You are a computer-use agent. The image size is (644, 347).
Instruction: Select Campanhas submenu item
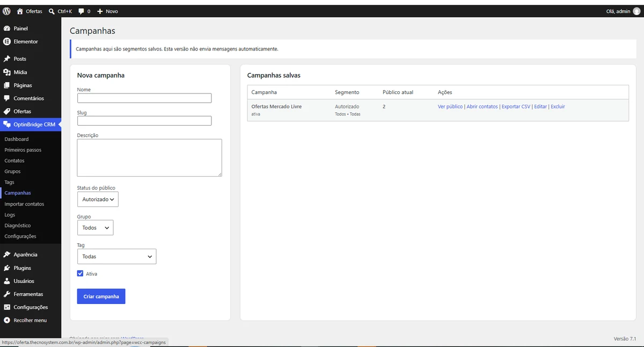click(18, 193)
